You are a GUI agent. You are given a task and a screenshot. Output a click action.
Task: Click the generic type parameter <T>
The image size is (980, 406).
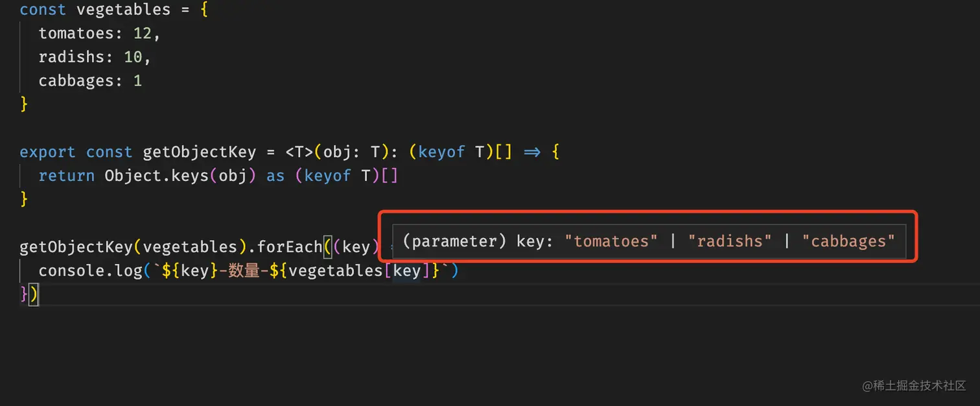pyautogui.click(x=299, y=152)
